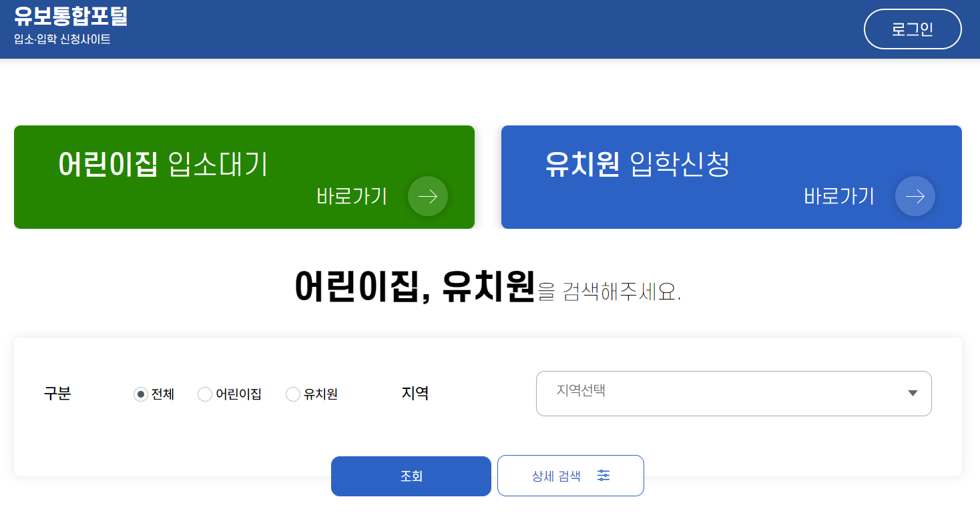Select the 유치원 radio button
Viewport: 980px width, 525px height.
coord(293,394)
